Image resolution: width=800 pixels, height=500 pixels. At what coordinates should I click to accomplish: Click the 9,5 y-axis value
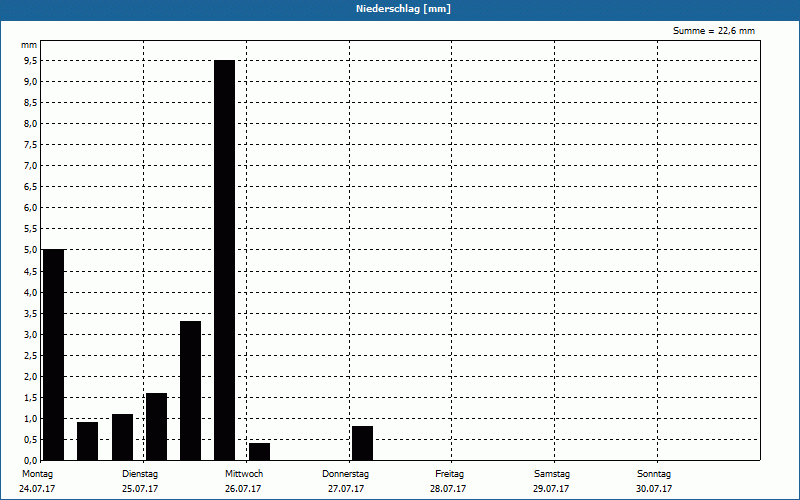30,61
